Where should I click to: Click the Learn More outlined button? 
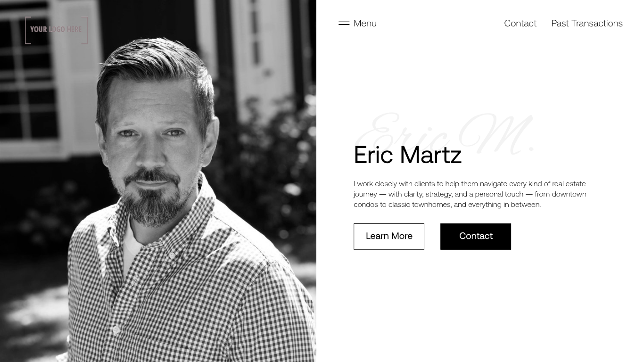point(389,236)
